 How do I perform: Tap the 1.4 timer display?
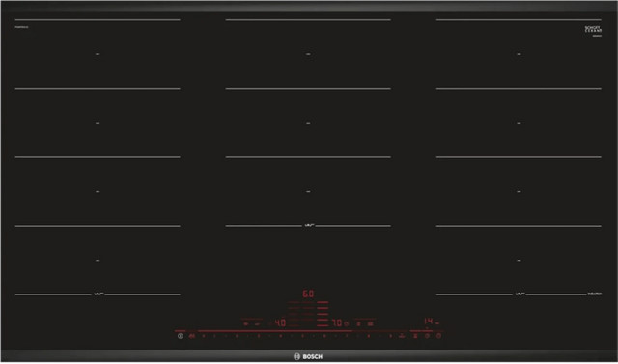coord(429,322)
